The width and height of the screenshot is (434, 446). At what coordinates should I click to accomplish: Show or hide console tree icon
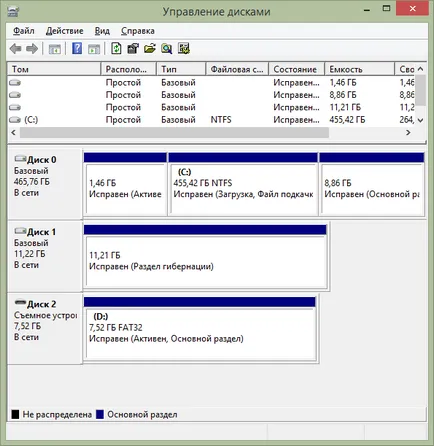click(55, 49)
